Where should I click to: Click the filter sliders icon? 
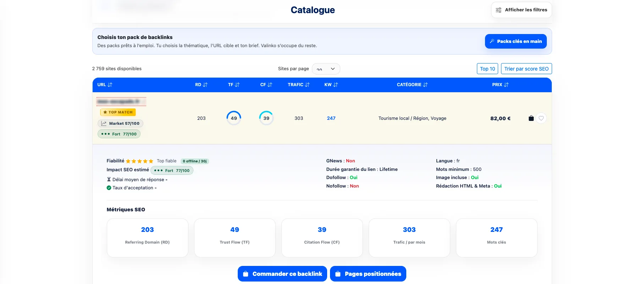[499, 10]
